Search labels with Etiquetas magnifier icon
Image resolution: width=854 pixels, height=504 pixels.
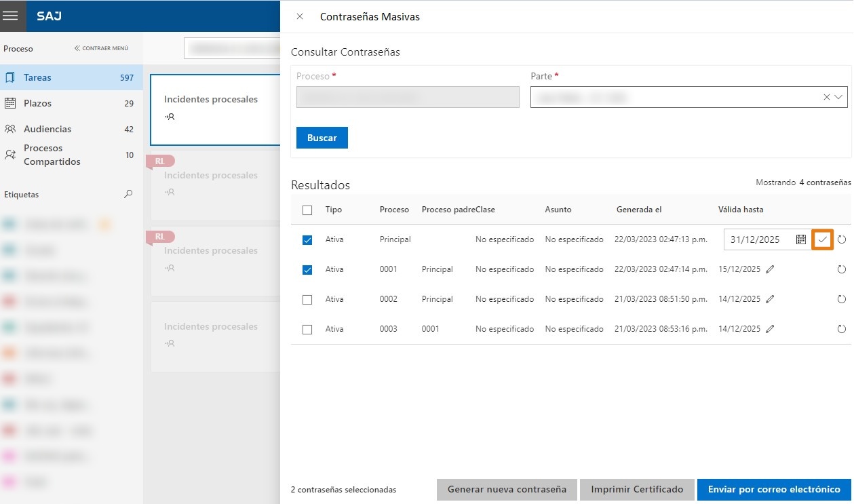(x=128, y=195)
